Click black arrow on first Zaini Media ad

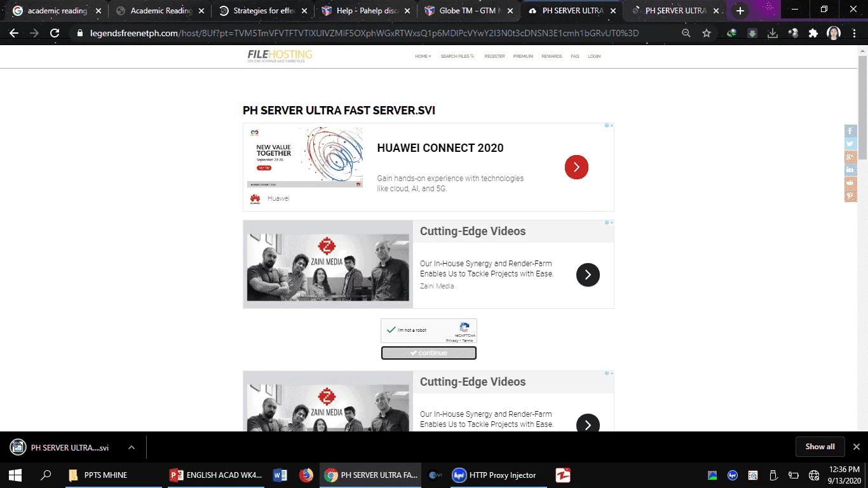(588, 274)
